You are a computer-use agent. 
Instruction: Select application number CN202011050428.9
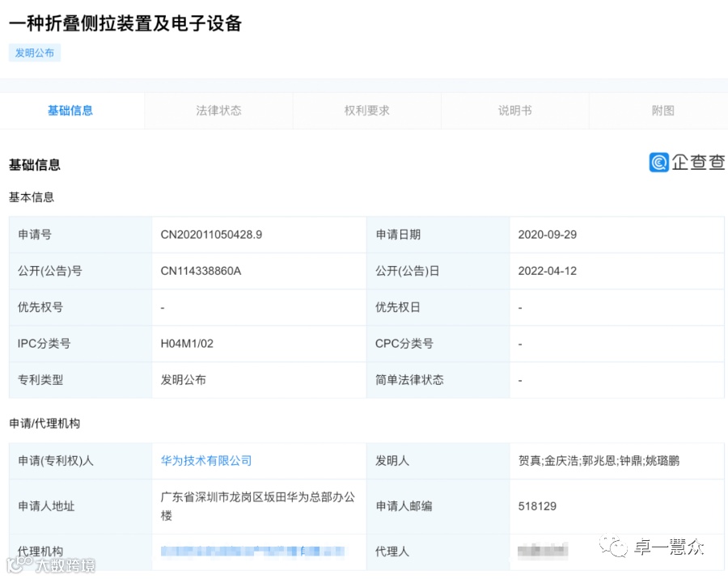click(211, 235)
